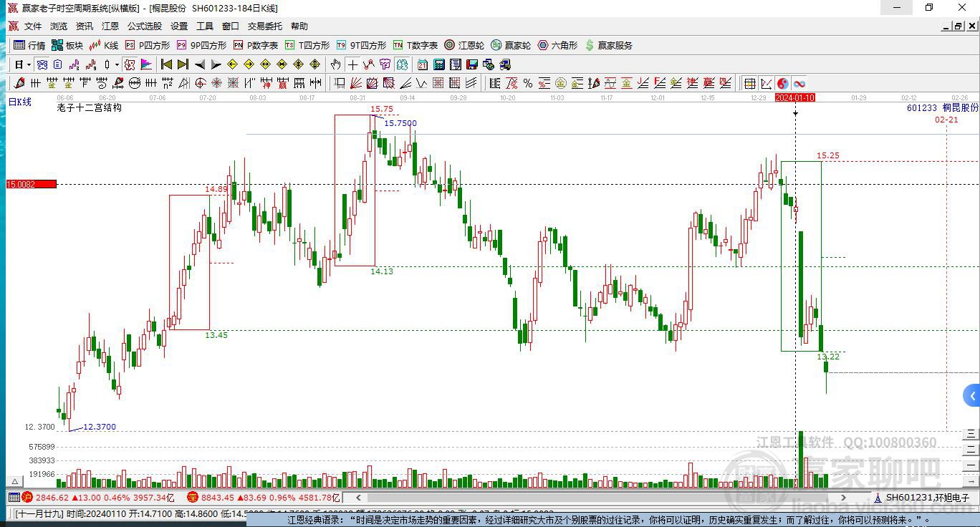Click the 12.3700 low price annotation

[100, 427]
